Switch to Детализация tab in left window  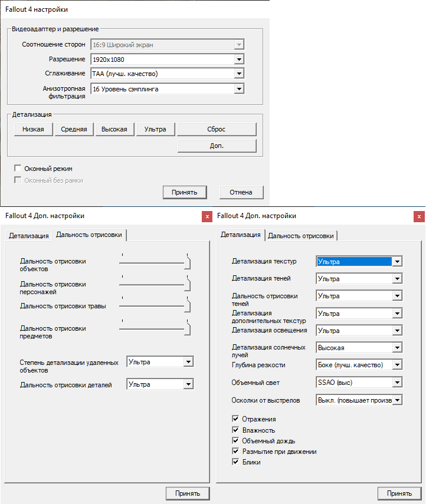pyautogui.click(x=29, y=236)
